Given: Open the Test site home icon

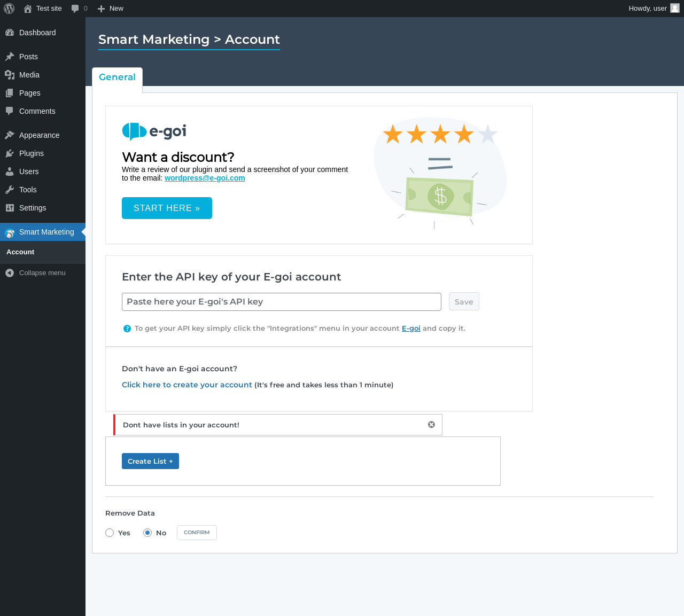Looking at the screenshot, I should (28, 9).
